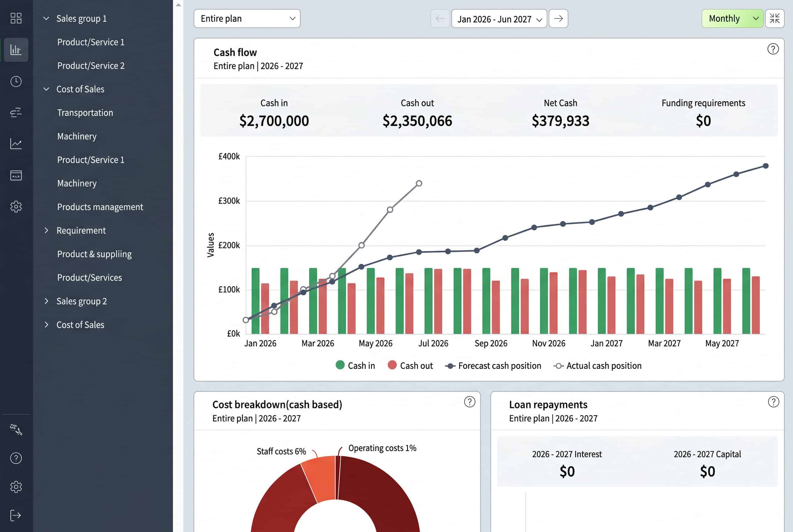Select the bar chart reports icon
Screen dimensions: 793x532
click(16, 50)
